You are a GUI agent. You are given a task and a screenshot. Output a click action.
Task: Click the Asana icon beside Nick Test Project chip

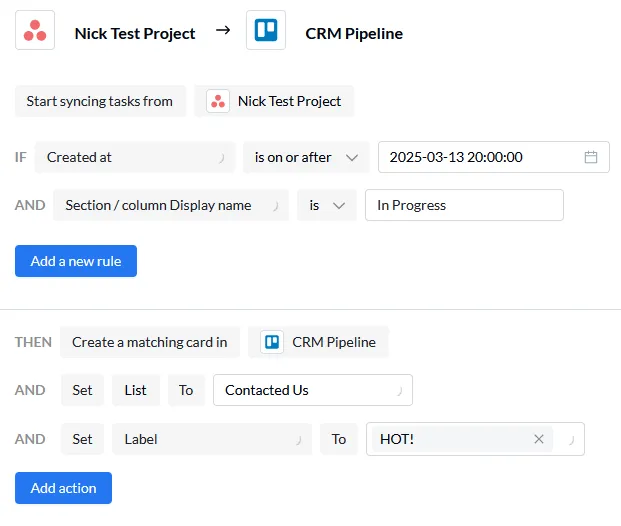point(218,101)
